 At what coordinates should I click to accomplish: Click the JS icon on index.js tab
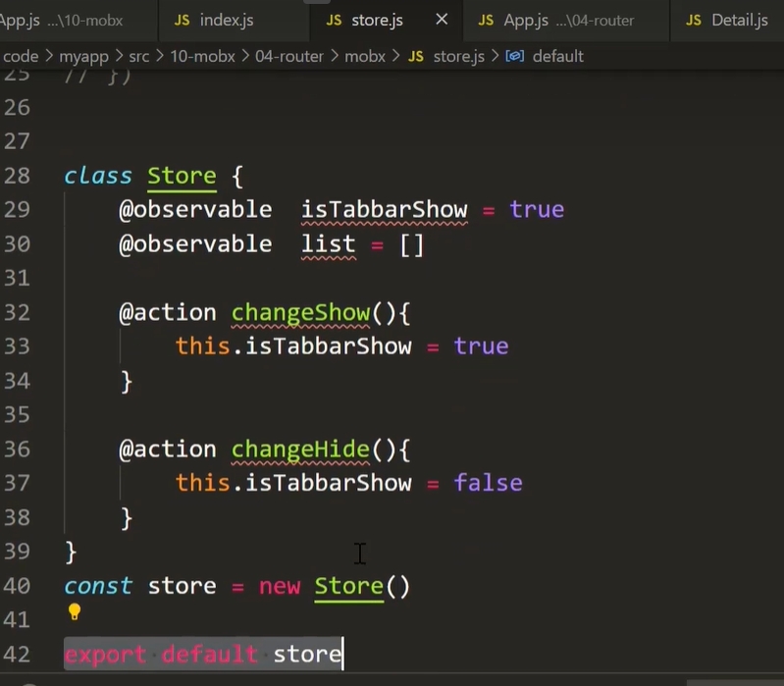[x=183, y=20]
